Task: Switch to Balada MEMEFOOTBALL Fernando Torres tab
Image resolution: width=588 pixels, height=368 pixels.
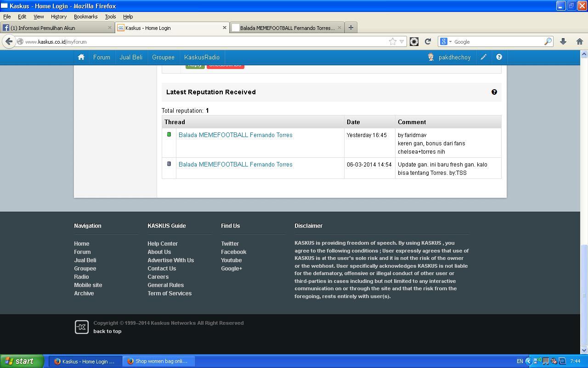Action: pos(287,28)
